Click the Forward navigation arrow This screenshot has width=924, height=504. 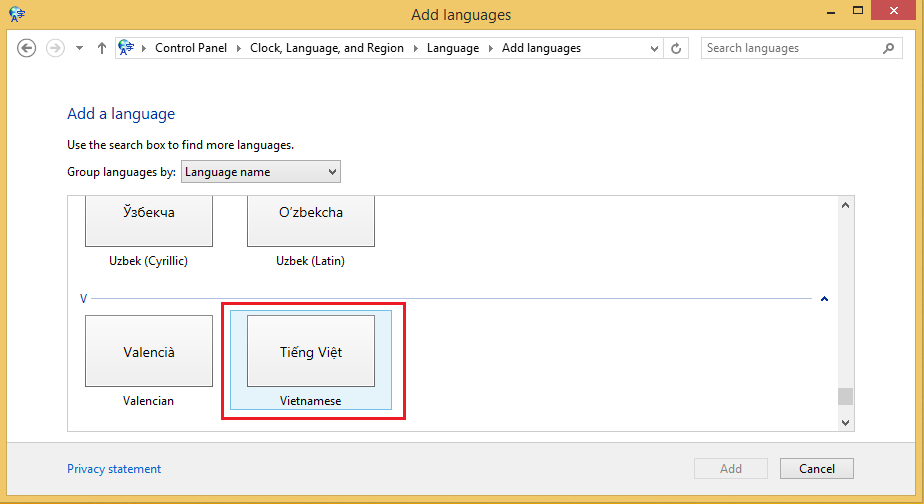[55, 48]
